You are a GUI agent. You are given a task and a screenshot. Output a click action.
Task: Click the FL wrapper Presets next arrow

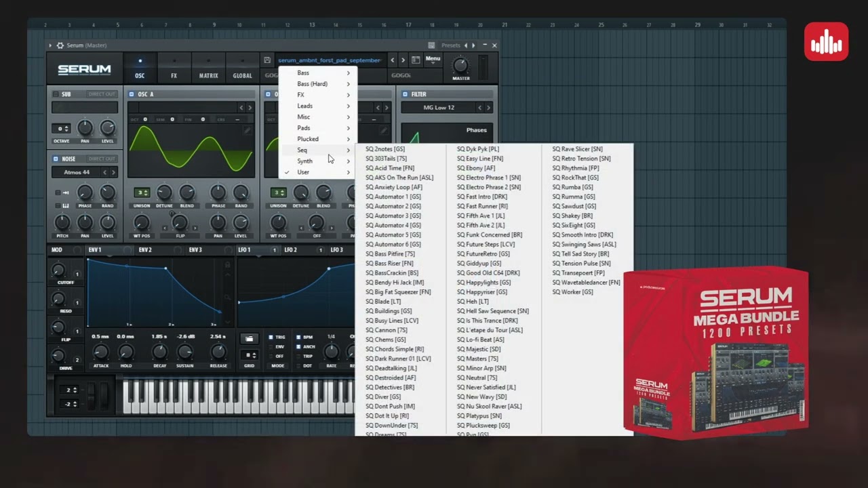click(x=473, y=45)
